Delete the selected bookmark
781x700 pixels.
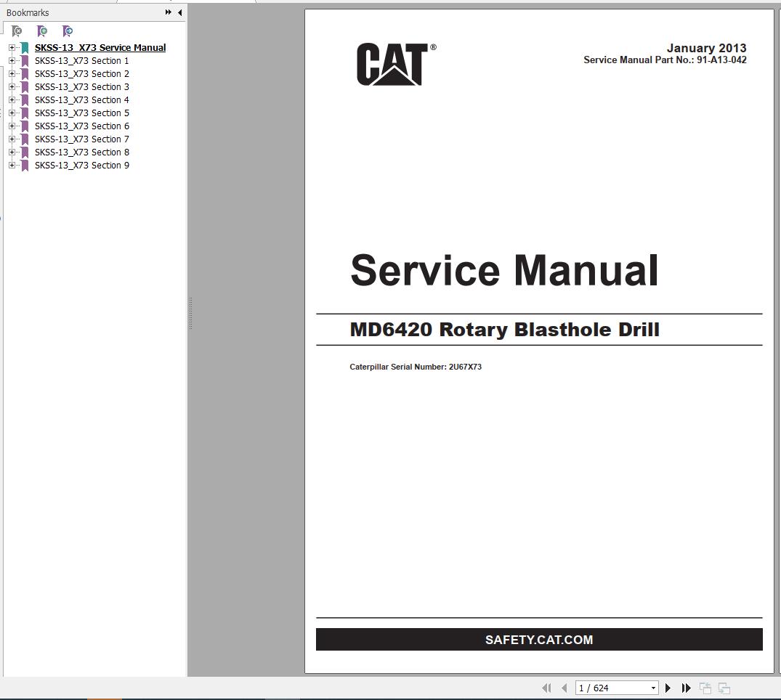16,31
